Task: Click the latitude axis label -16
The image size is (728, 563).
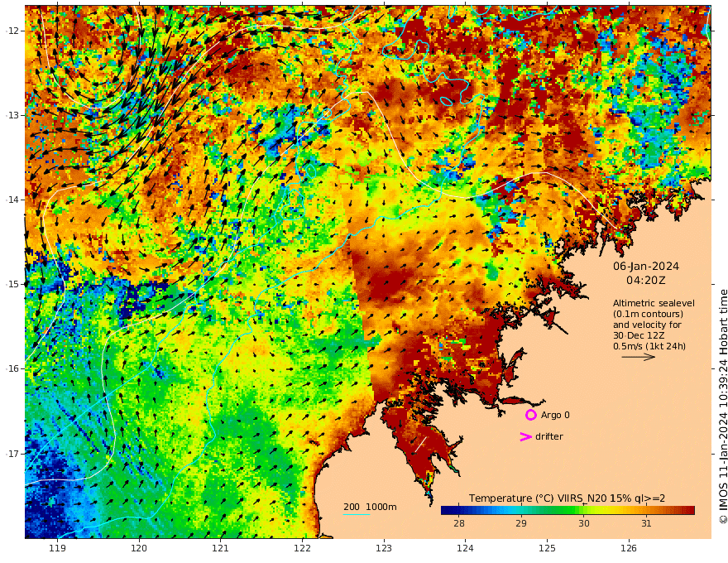Action: click(x=12, y=368)
